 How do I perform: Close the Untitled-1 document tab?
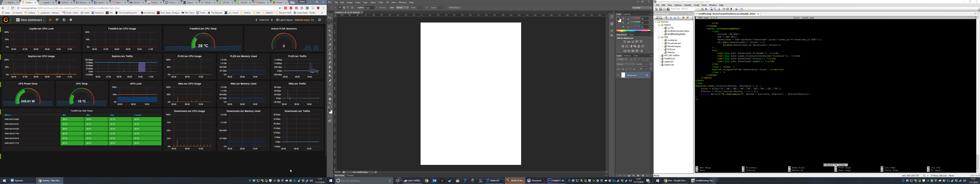pos(362,12)
